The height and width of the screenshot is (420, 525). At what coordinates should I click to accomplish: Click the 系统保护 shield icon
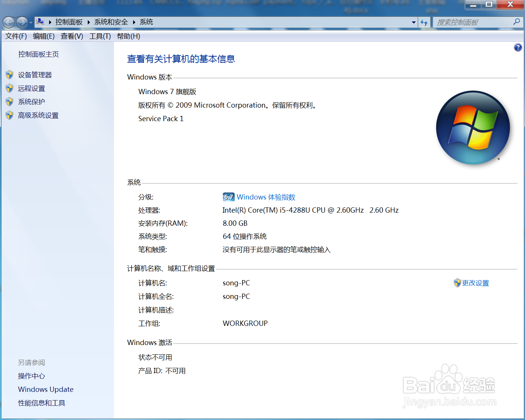pyautogui.click(x=9, y=102)
